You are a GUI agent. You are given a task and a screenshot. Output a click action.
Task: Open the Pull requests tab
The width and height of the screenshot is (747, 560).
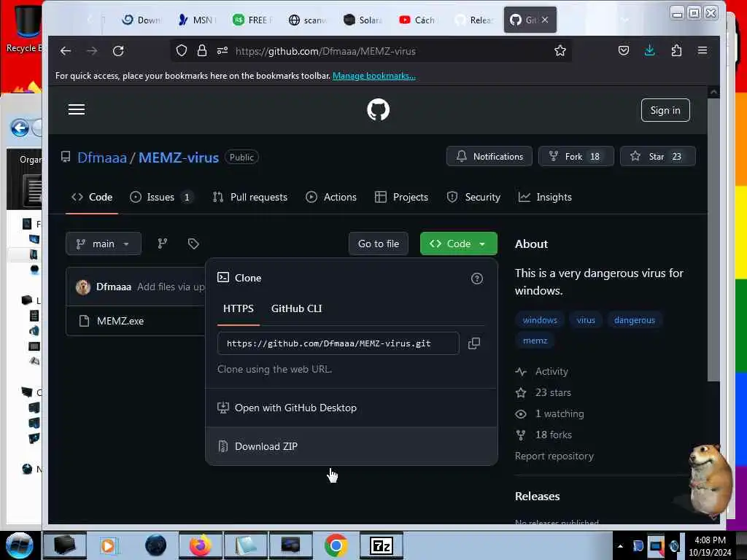point(250,197)
